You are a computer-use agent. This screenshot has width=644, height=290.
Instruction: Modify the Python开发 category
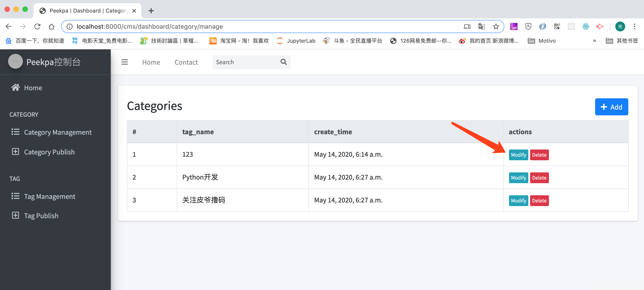[x=518, y=178]
